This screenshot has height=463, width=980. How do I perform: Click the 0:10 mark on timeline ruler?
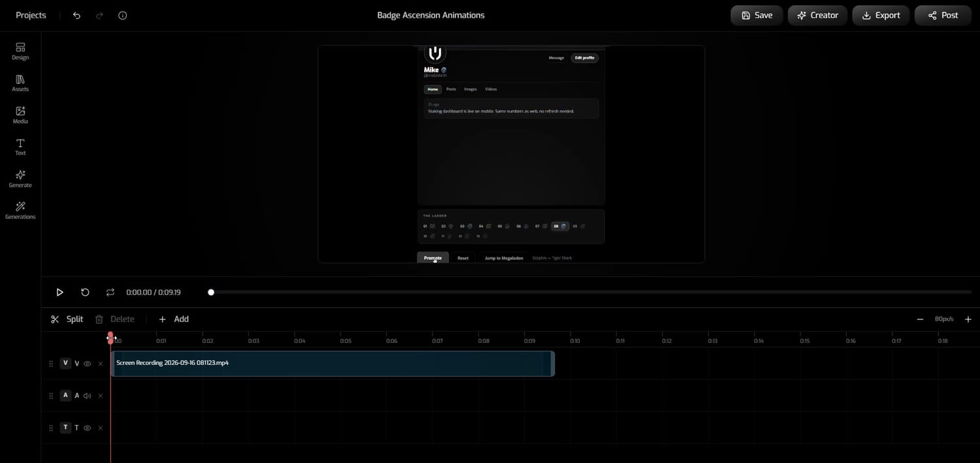tap(575, 340)
